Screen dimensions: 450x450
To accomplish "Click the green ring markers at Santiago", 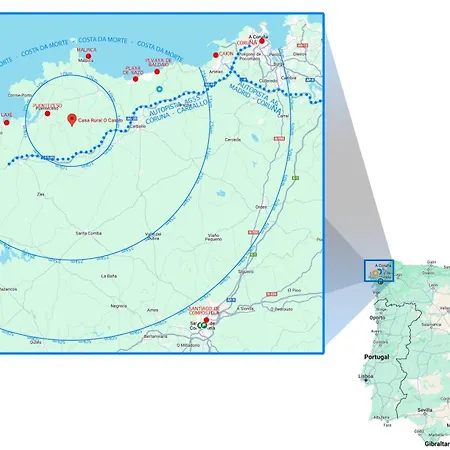I will [202, 325].
